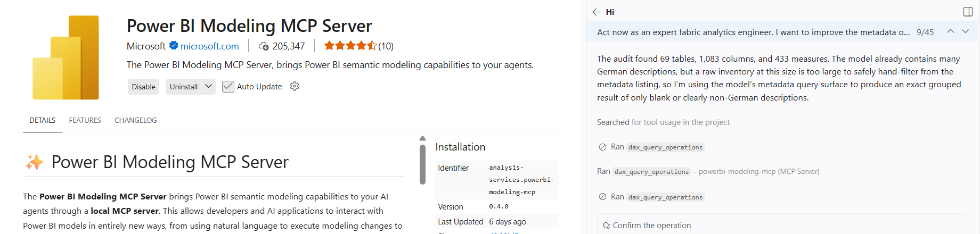Click the 'Hi' chat title
The height and width of the screenshot is (234, 980).
click(610, 12)
